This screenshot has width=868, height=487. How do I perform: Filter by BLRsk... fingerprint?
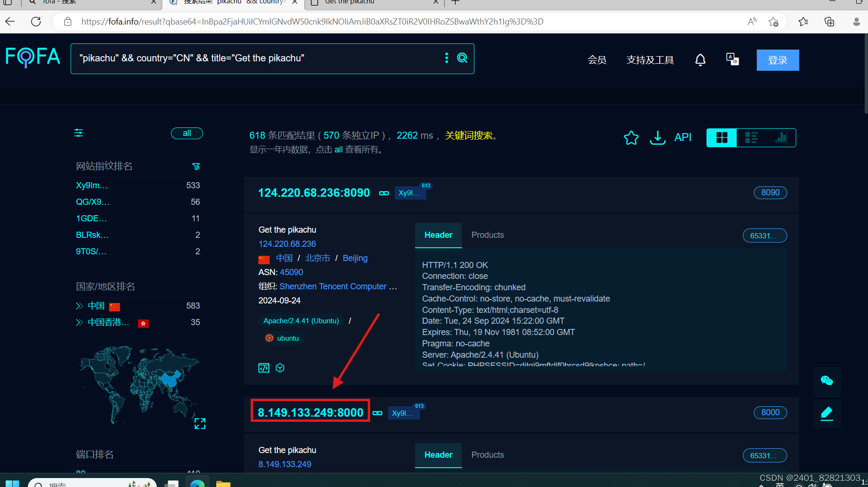coord(92,235)
